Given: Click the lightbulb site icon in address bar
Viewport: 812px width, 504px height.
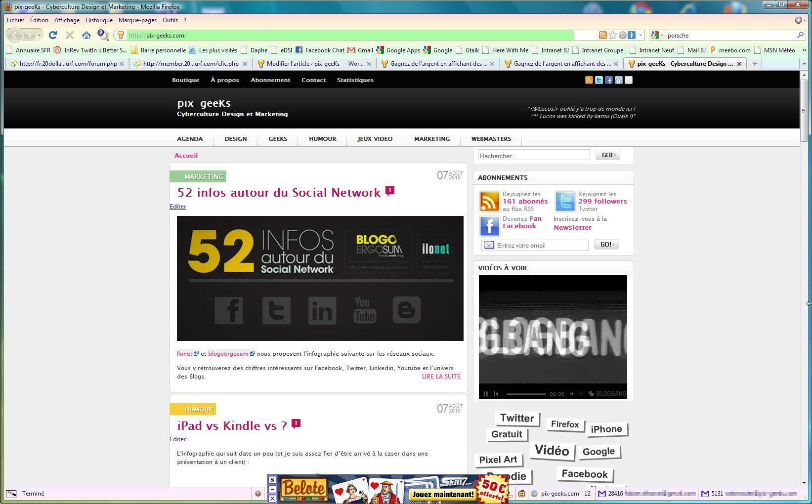Looking at the screenshot, I should pos(120,35).
